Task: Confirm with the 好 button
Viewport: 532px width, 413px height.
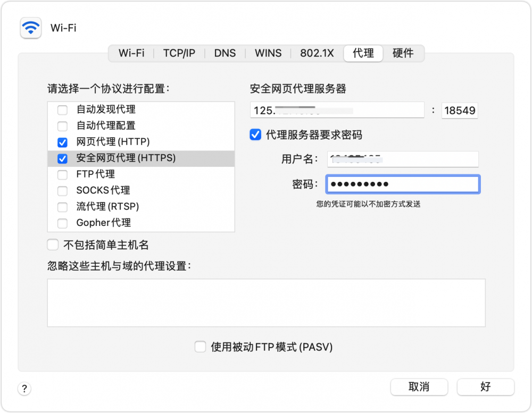Action: tap(486, 386)
